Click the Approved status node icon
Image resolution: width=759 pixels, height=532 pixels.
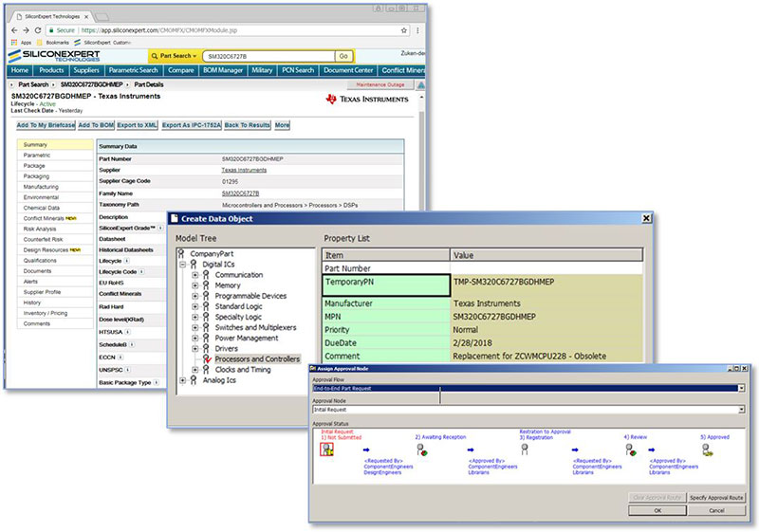pyautogui.click(x=707, y=450)
